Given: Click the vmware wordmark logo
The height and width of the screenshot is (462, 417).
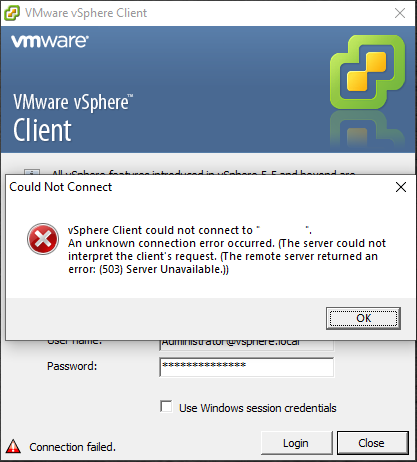Looking at the screenshot, I should [50, 41].
